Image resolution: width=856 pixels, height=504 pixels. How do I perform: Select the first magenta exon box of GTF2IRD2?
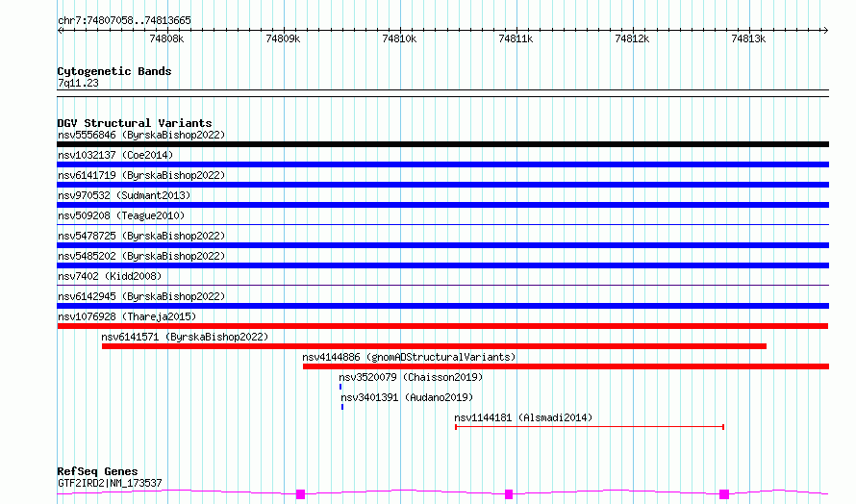click(300, 494)
